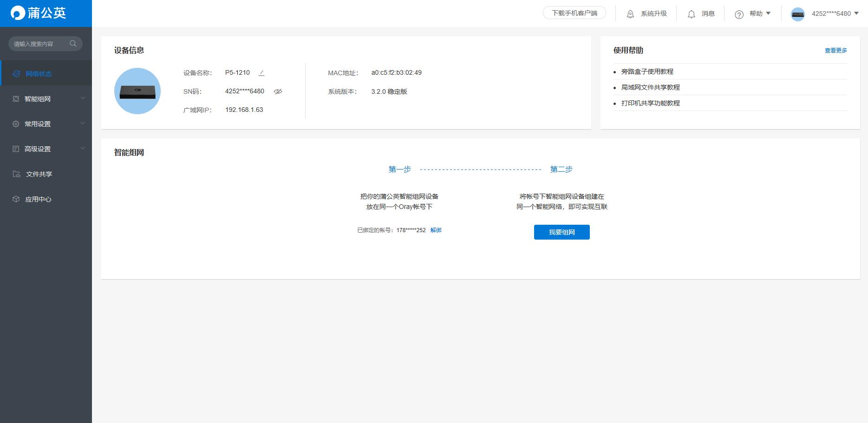The width and height of the screenshot is (868, 423).
Task: Open the 4252****6480 account dropdown
Action: [x=831, y=13]
